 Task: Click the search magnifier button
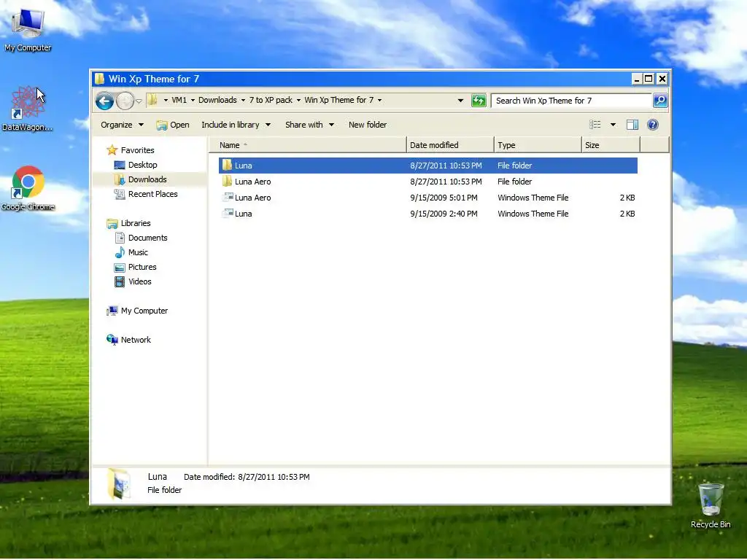(659, 101)
